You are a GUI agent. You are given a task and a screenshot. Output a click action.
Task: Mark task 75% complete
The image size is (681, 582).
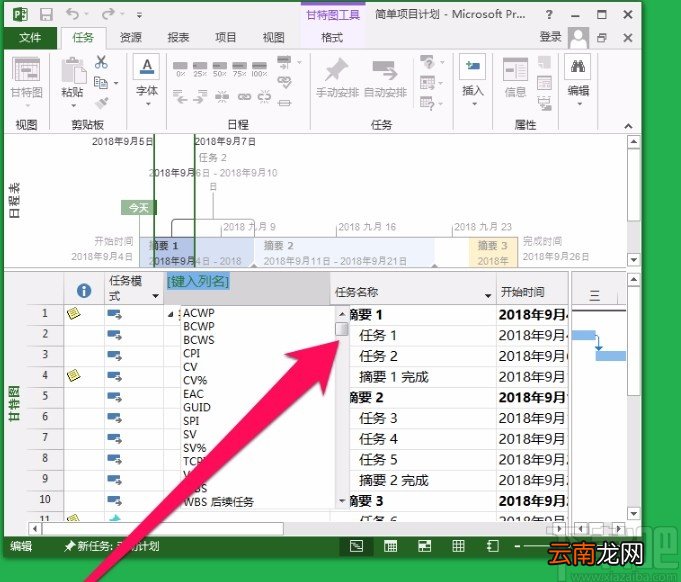tap(239, 69)
